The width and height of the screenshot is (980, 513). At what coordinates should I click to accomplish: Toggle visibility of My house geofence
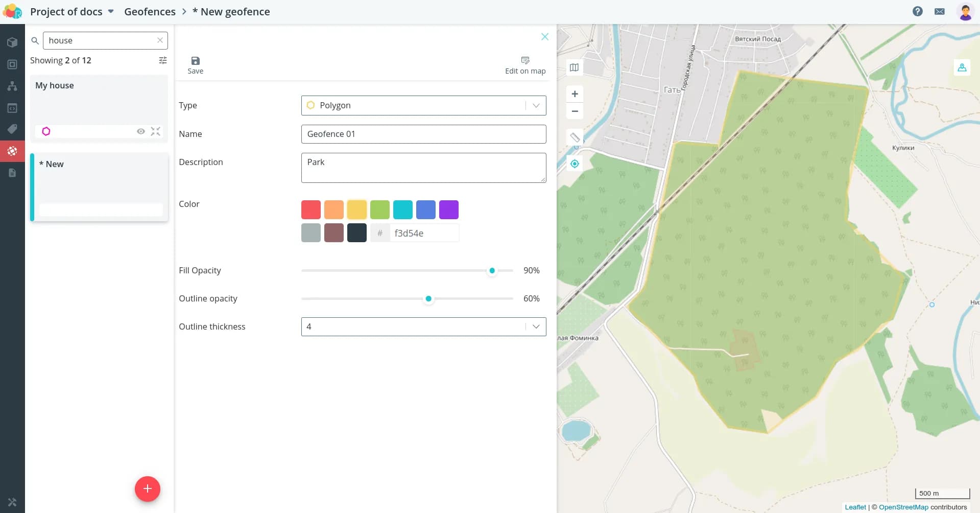coord(141,131)
